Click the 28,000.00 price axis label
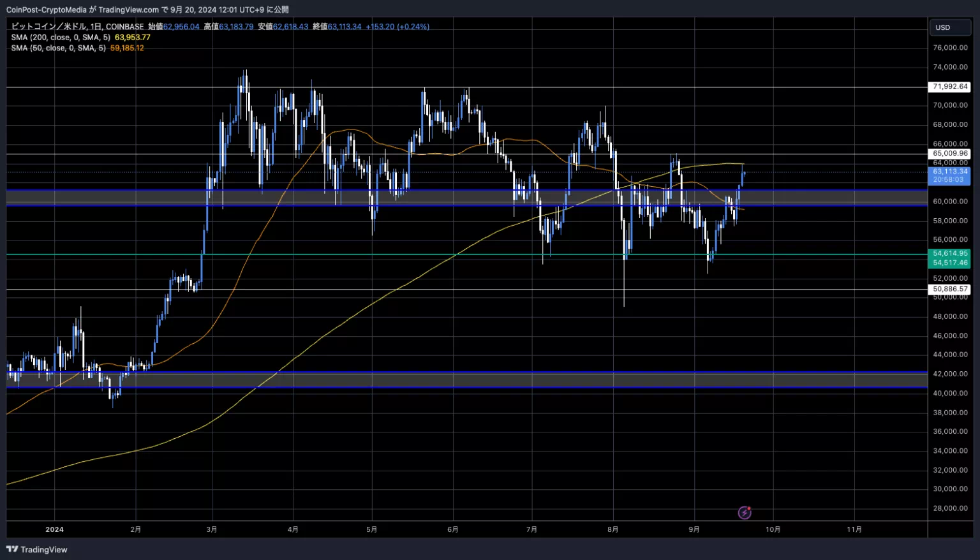Screen dimensions: 980x560 click(x=950, y=508)
